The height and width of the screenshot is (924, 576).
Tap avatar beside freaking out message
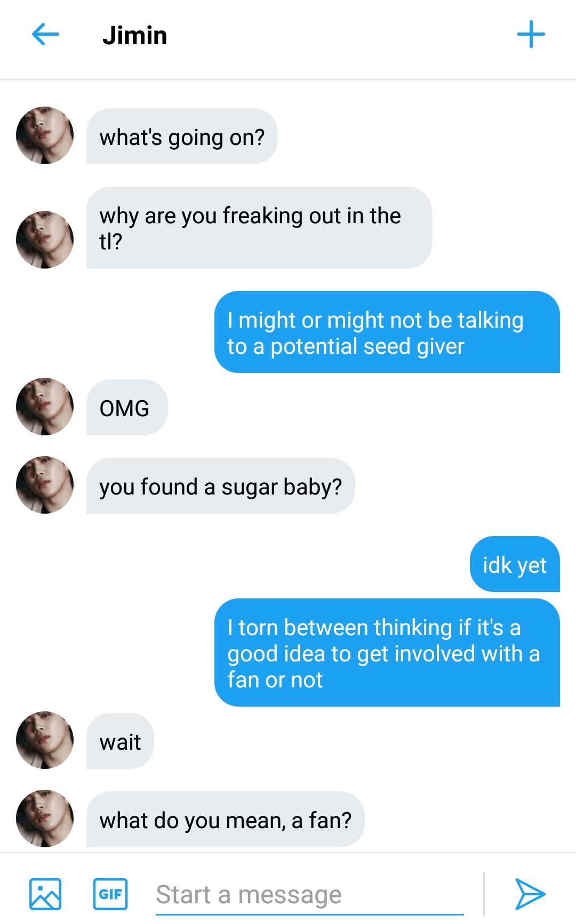coord(45,240)
